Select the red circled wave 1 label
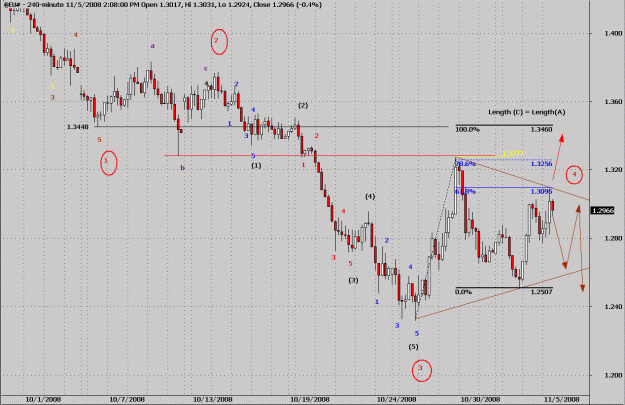The image size is (625, 405). pos(108,163)
